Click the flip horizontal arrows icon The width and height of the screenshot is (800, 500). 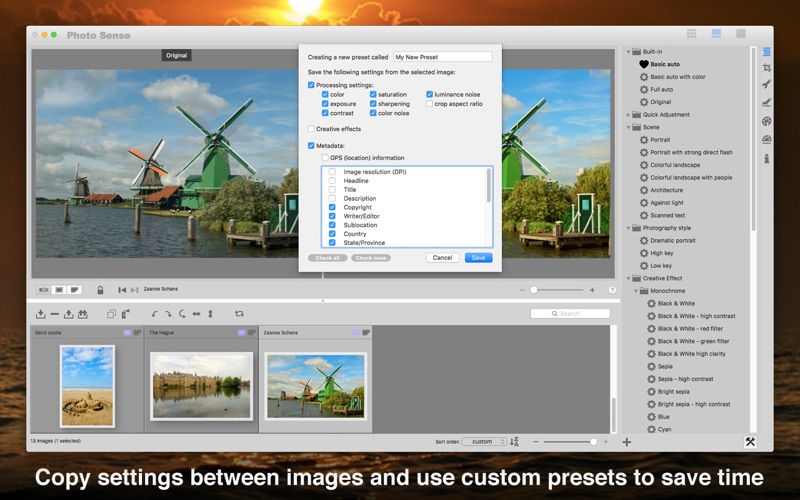coord(196,314)
